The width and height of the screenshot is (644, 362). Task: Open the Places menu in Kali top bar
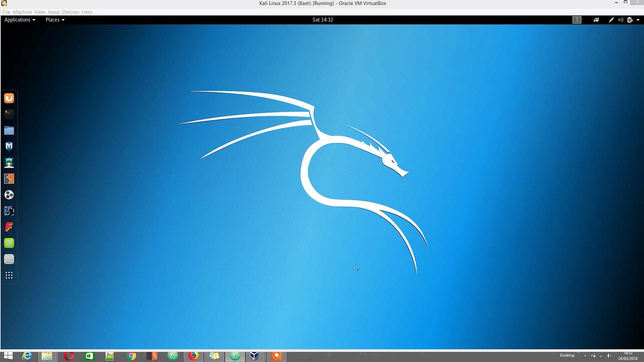(x=55, y=20)
